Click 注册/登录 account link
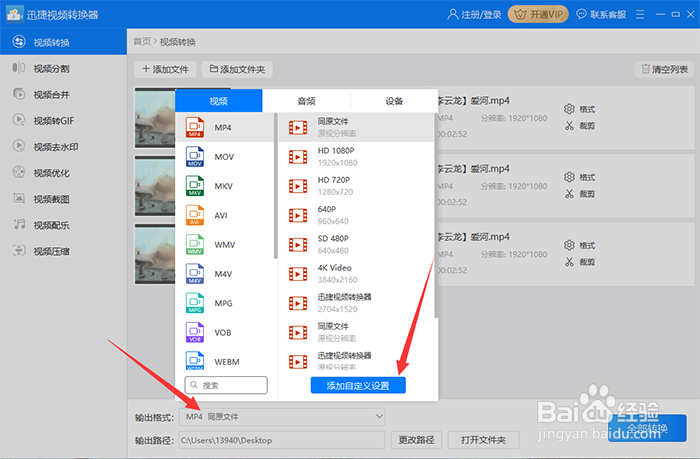 point(474,14)
